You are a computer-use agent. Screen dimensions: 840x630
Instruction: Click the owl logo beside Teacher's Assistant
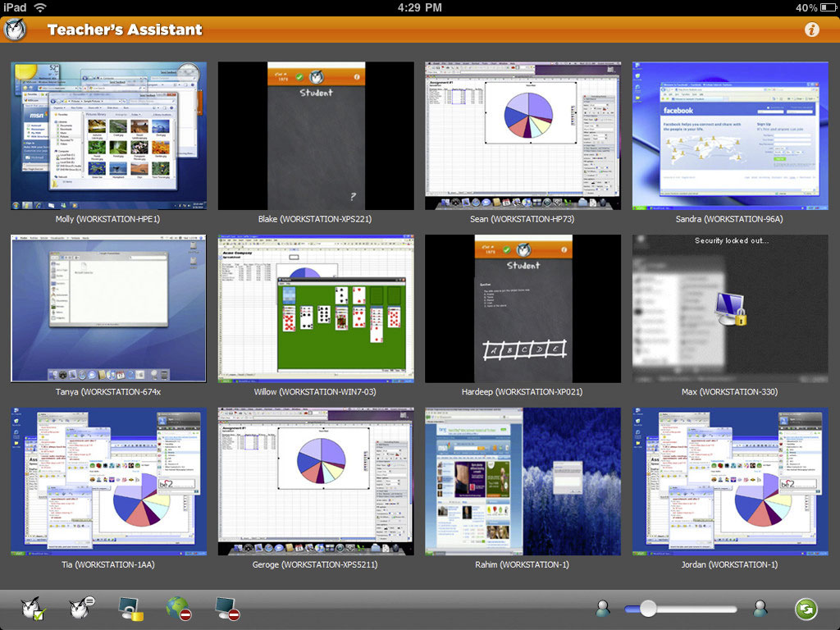coord(16,30)
